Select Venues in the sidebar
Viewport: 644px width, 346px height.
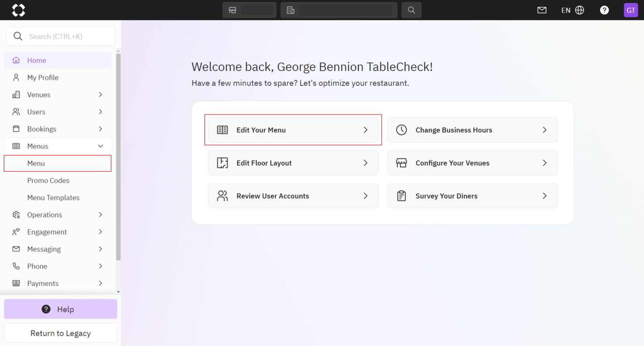pos(58,94)
